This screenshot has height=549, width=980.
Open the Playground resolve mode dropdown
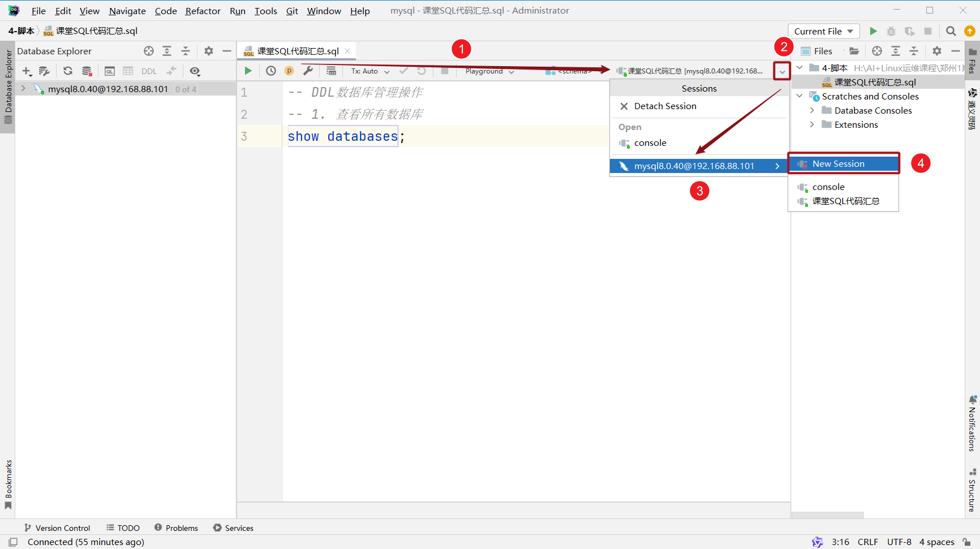tap(489, 71)
